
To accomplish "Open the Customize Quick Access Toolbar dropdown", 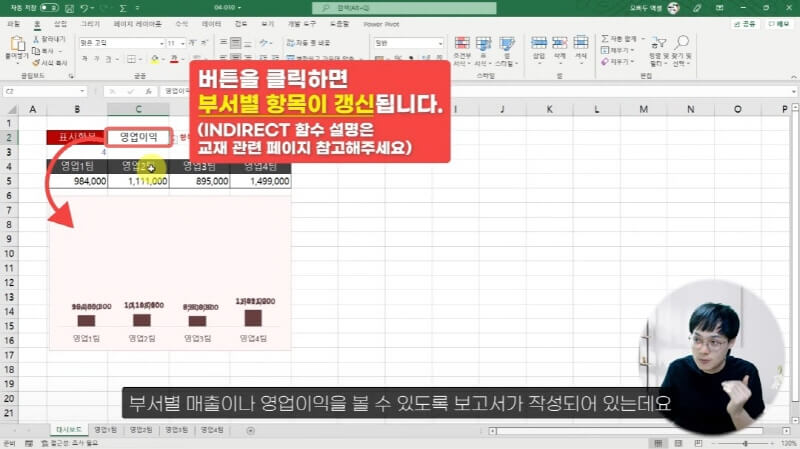I will coord(138,8).
